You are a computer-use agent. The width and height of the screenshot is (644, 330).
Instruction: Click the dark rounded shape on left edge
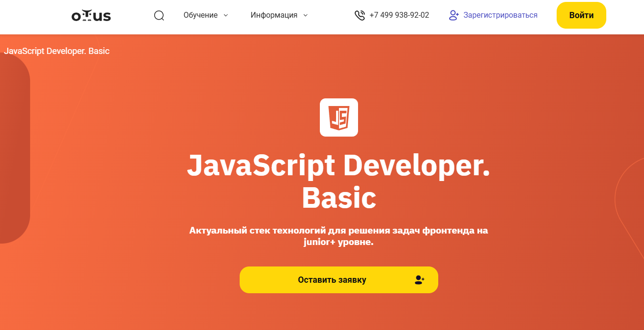pyautogui.click(x=13, y=148)
